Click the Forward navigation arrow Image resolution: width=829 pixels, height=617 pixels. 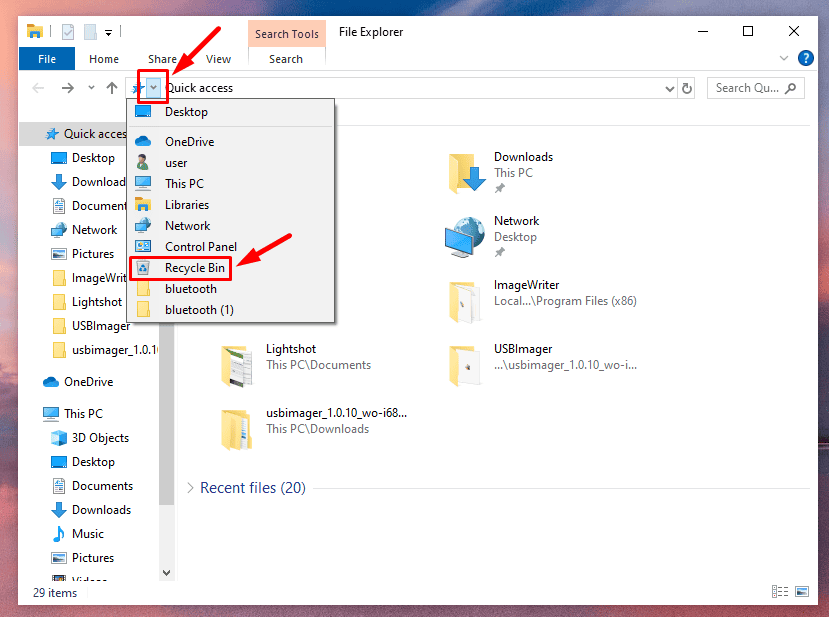pyautogui.click(x=67, y=88)
